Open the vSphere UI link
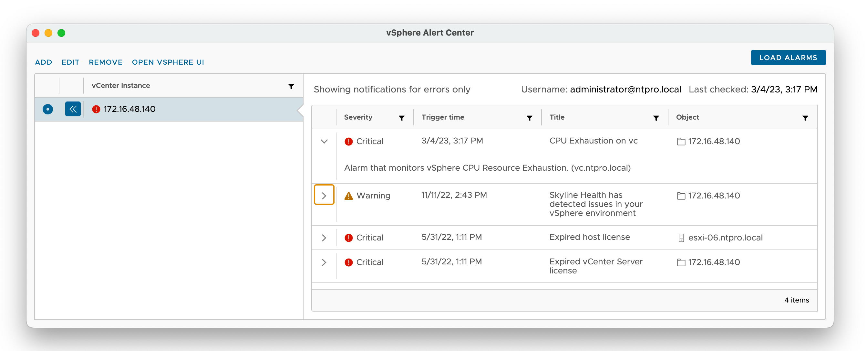 (168, 62)
